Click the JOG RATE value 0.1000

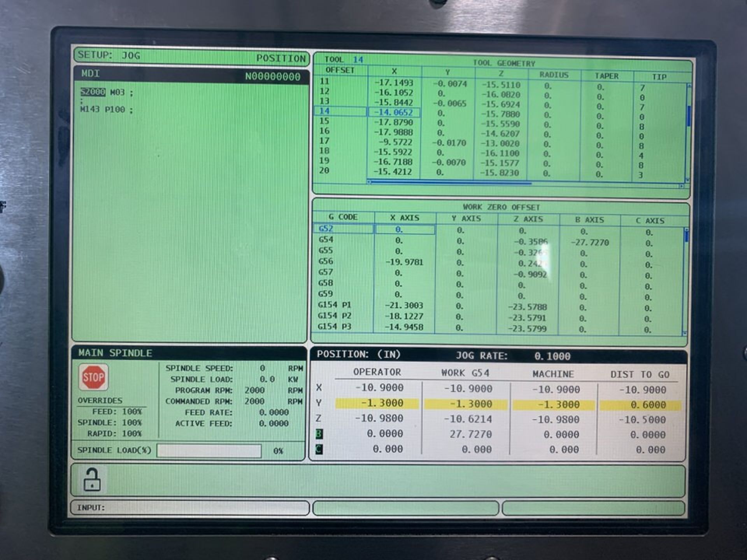pyautogui.click(x=552, y=356)
